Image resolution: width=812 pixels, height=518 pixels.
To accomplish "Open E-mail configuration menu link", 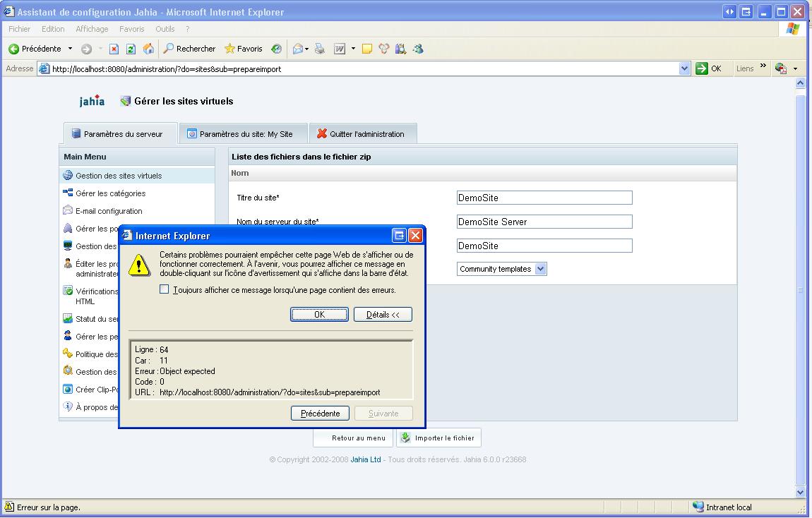I will click(109, 210).
